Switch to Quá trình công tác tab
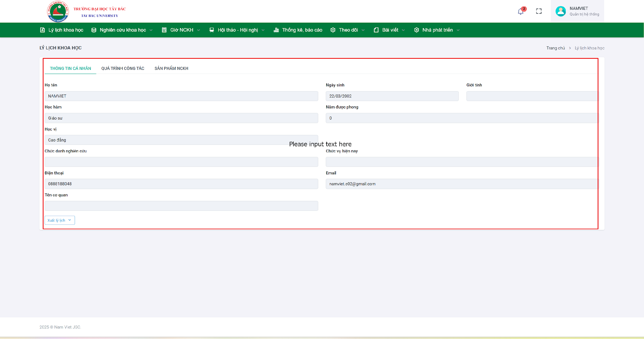The image size is (644, 339). point(123,68)
